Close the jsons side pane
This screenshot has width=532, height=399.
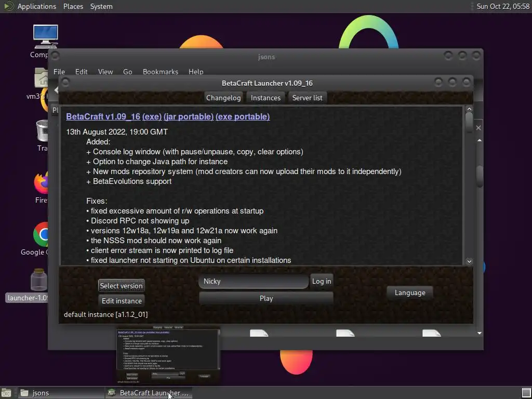click(478, 128)
